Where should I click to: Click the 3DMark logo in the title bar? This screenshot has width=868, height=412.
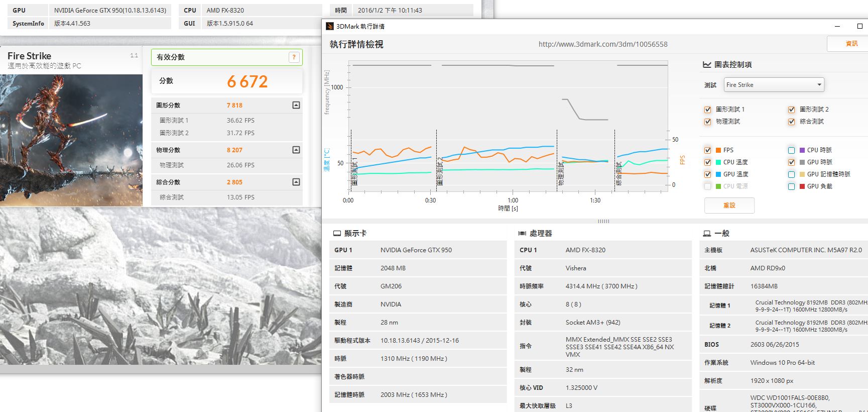click(329, 26)
